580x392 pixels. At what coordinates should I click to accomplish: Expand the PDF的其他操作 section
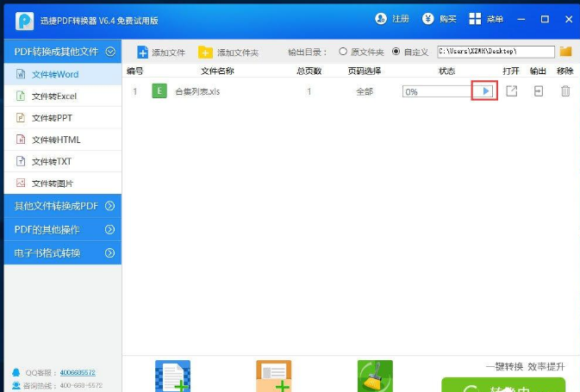tap(62, 229)
